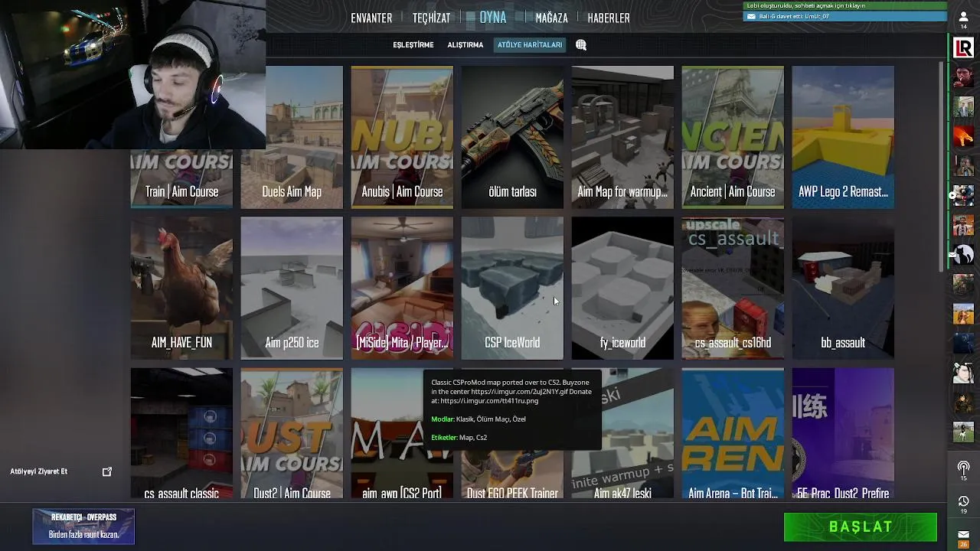This screenshot has width=980, height=551.
Task: Select friend avatar of man smoking cigarette
Action: 963,77
